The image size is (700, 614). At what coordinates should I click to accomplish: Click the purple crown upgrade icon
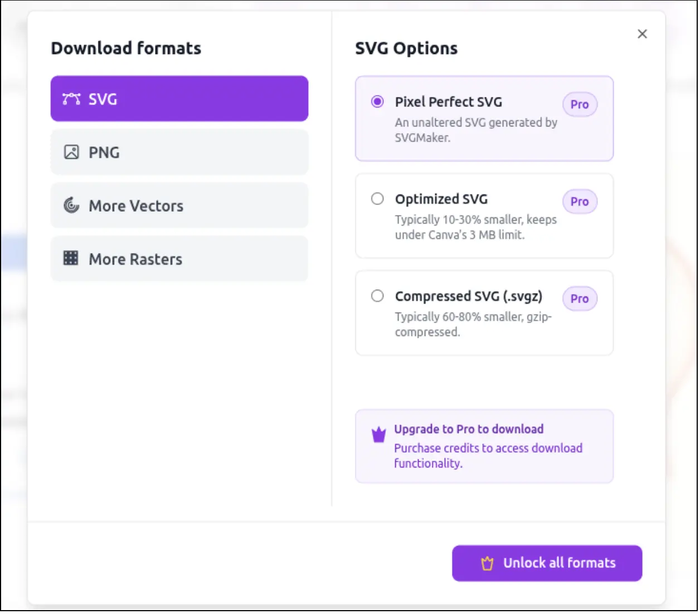[378, 433]
